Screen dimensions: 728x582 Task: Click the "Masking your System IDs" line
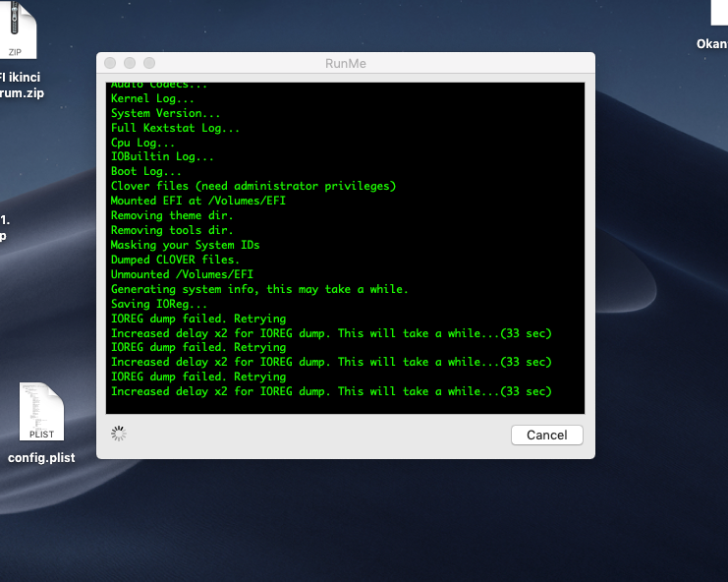coord(186,245)
